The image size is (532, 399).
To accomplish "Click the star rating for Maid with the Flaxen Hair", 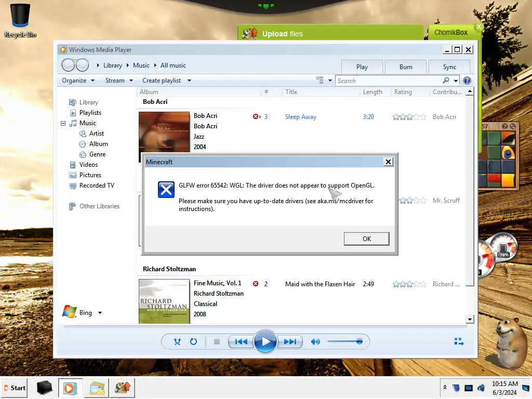I will (x=409, y=284).
